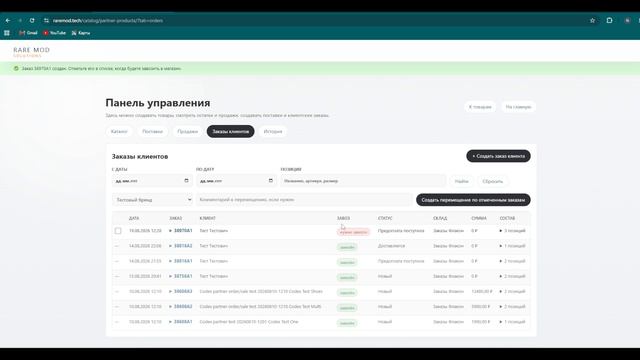This screenshot has width=640, height=360.
Task: Bookmark this page with the star icon
Action: (592, 20)
